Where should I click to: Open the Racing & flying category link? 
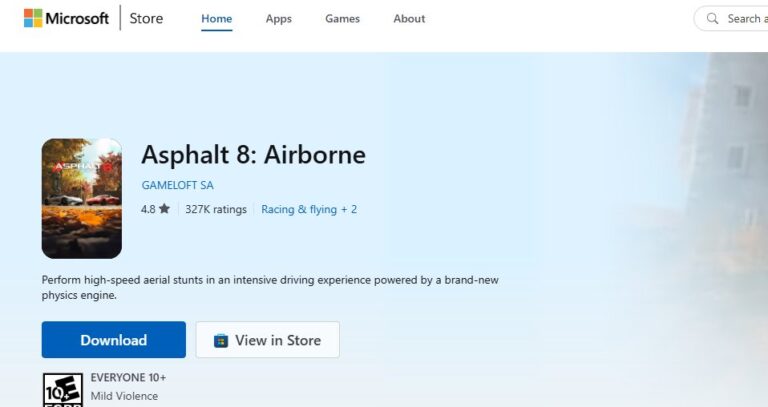click(309, 210)
